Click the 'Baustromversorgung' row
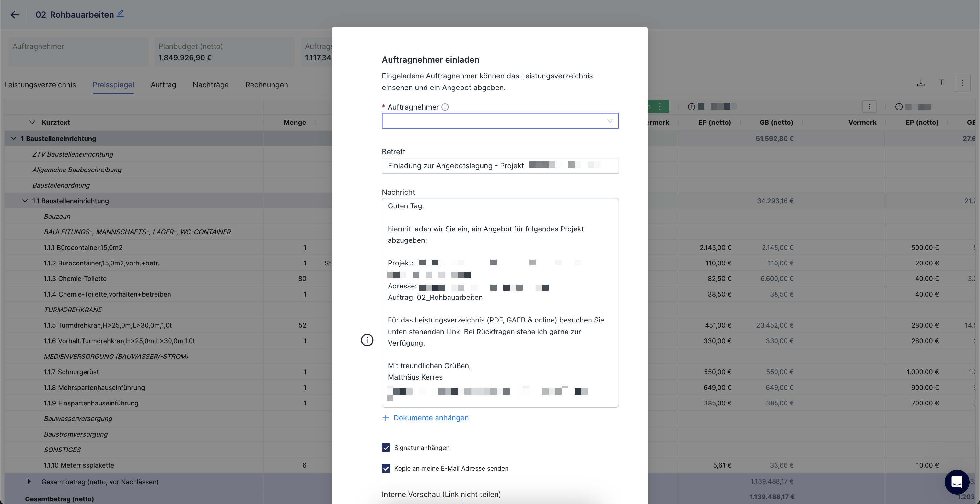The height and width of the screenshot is (504, 980). coord(168,434)
